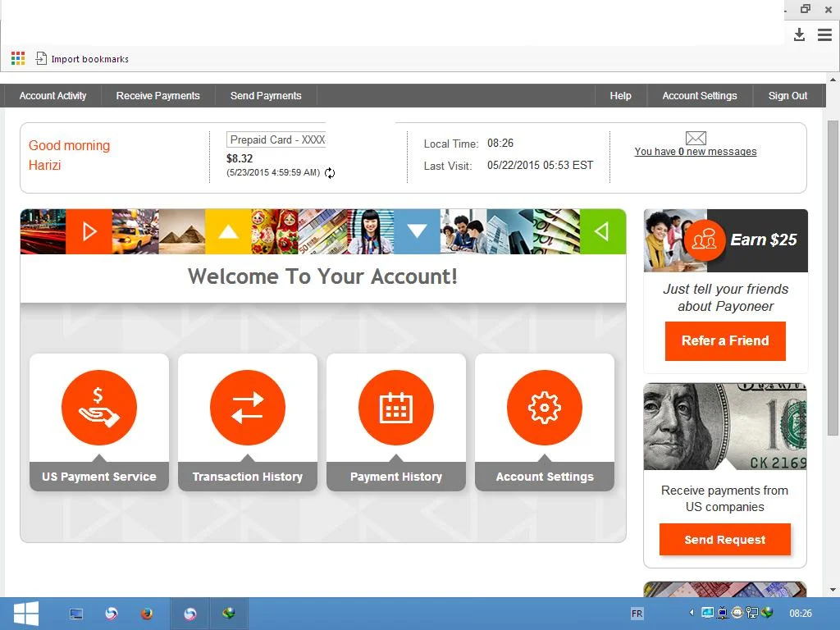Image resolution: width=840 pixels, height=630 pixels.
Task: Show hidden system tray icons
Action: pyautogui.click(x=692, y=612)
